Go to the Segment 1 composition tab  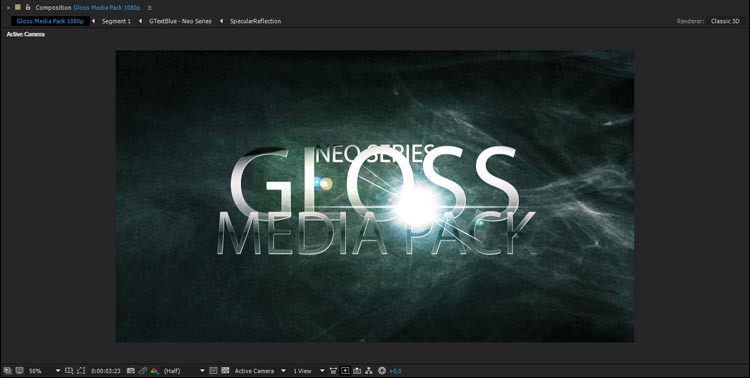[116, 21]
